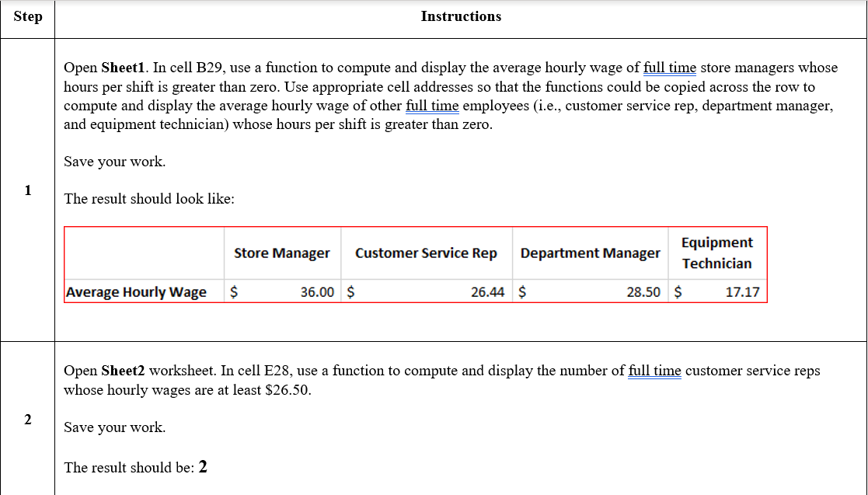Click the 'full time' link in Step 2 instructions
This screenshot has height=495, width=868.
point(655,371)
